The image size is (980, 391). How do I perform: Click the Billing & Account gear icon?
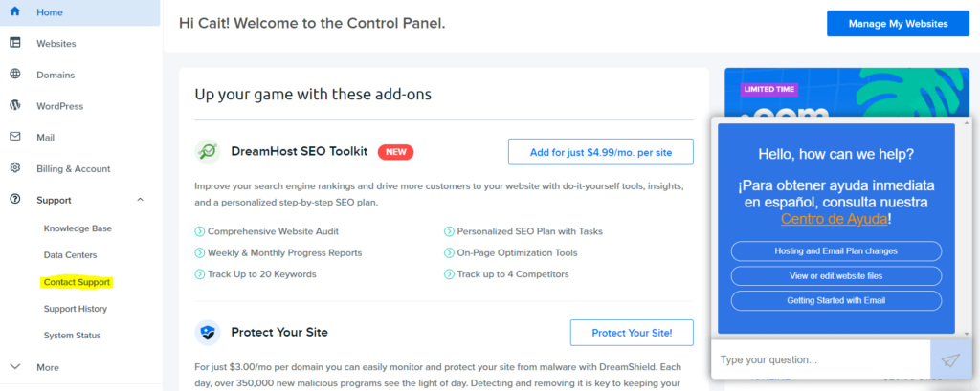click(x=15, y=168)
